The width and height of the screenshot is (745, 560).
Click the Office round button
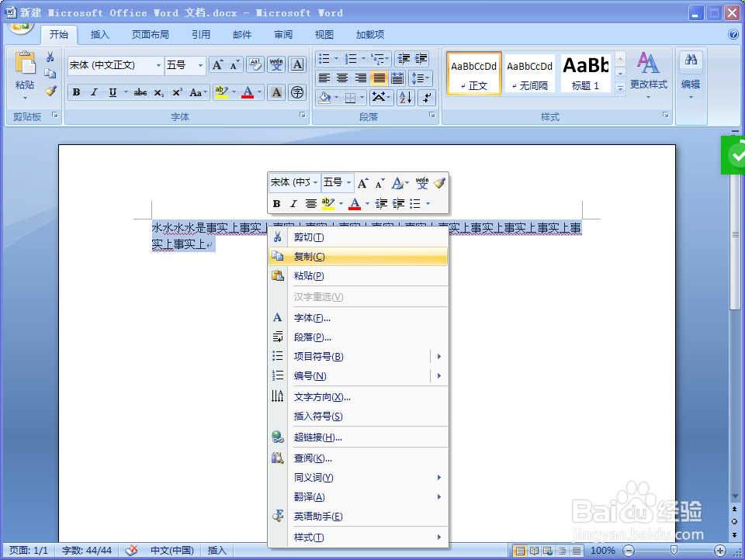tap(20, 26)
